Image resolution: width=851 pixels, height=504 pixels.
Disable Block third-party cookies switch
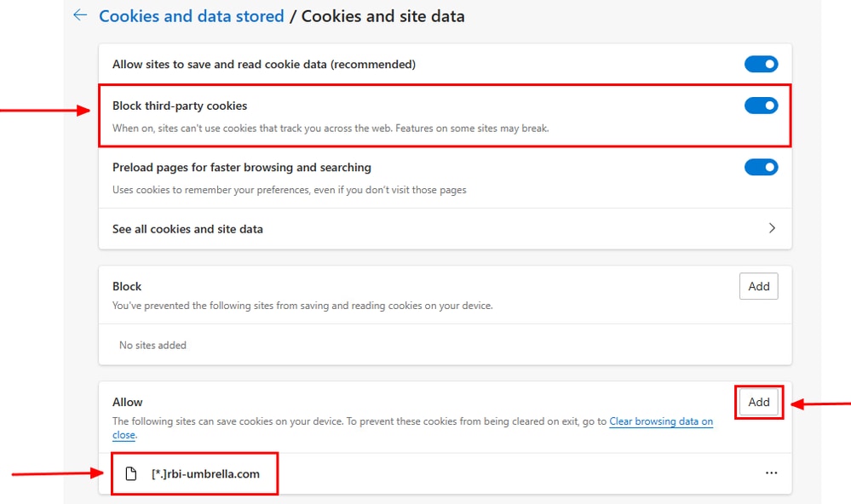coord(761,106)
